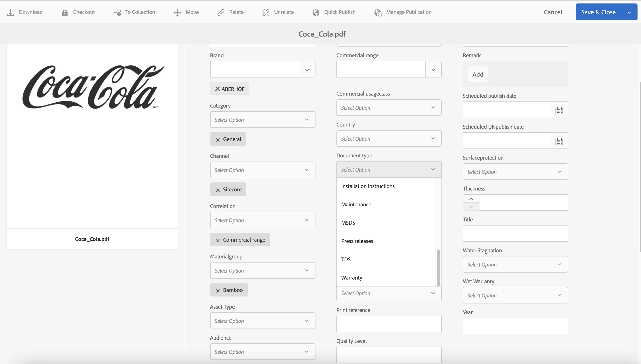This screenshot has width=641, height=364.
Task: Click the Add remark button
Action: pos(477,74)
